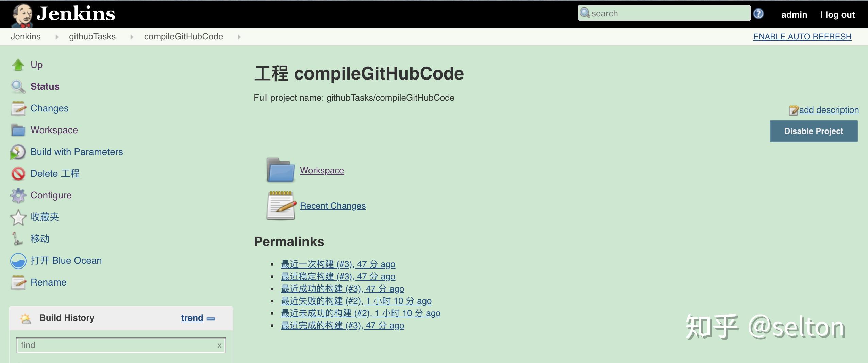This screenshot has height=363, width=868.
Task: Open the trend link in Build History
Action: coord(192,318)
